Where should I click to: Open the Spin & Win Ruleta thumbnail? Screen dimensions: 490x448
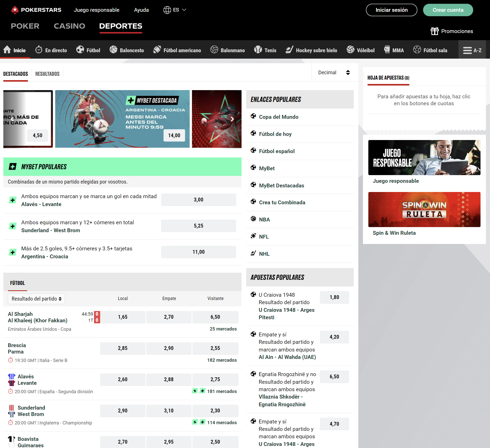point(424,209)
